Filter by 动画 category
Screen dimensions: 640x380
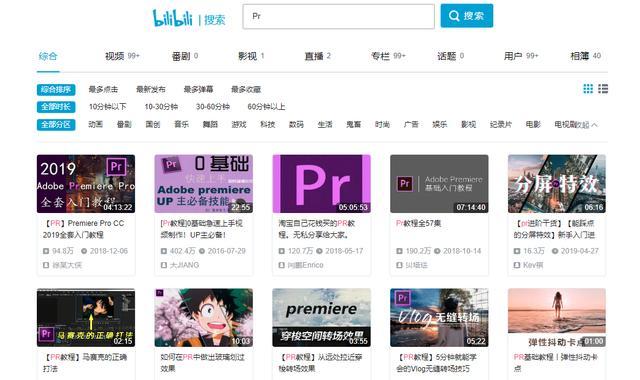pos(96,124)
